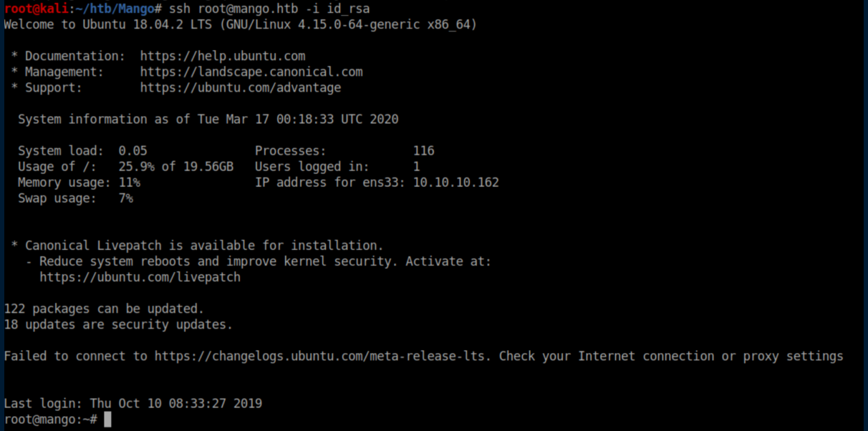The height and width of the screenshot is (431, 868).
Task: Click the terminal cursor block after root@mango prompt
Action: (x=107, y=420)
